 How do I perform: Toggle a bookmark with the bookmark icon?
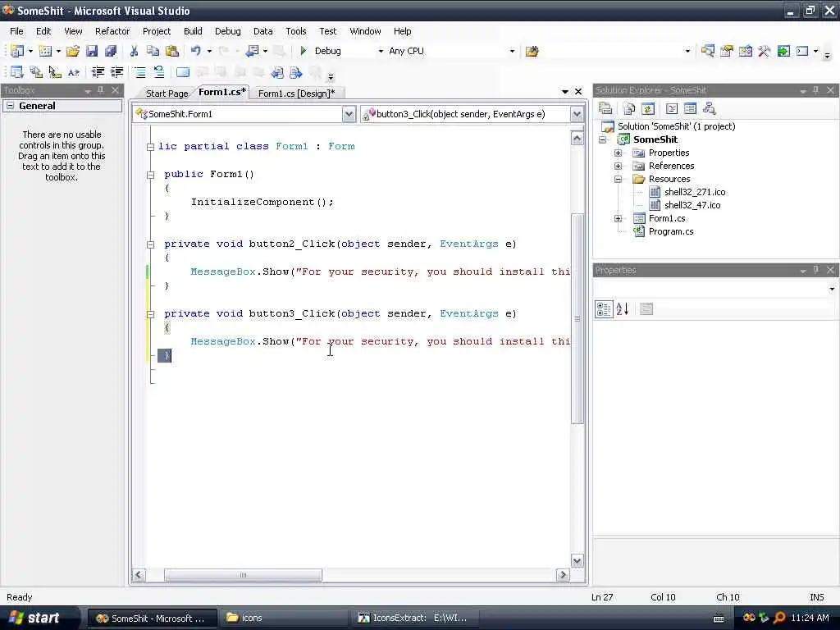click(x=183, y=72)
